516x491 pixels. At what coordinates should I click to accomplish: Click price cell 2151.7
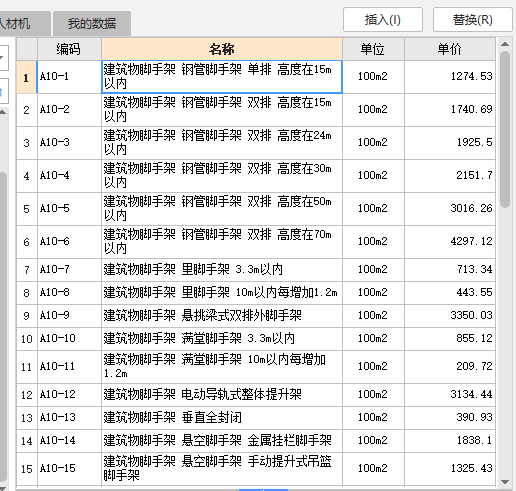tap(450, 176)
